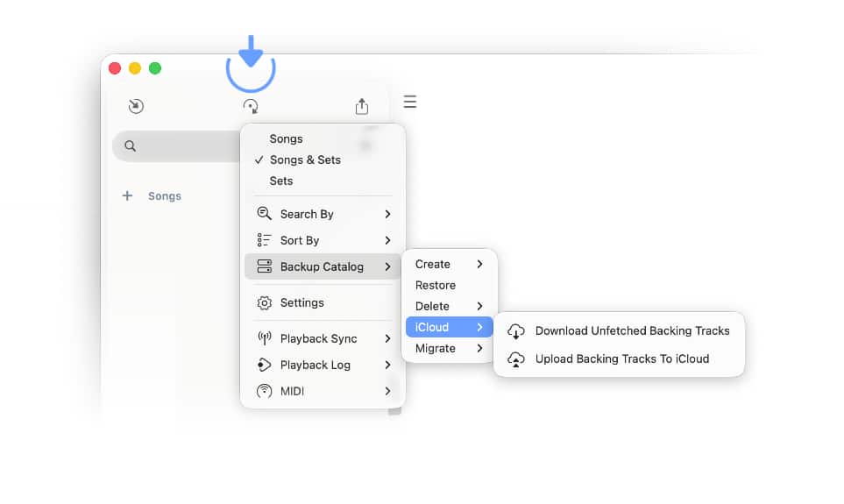Click the MIDI menu label
The image size is (844, 504).
[292, 391]
